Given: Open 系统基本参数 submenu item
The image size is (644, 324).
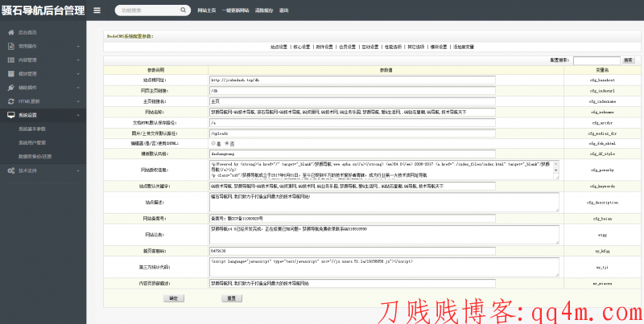Looking at the screenshot, I should 32,129.
